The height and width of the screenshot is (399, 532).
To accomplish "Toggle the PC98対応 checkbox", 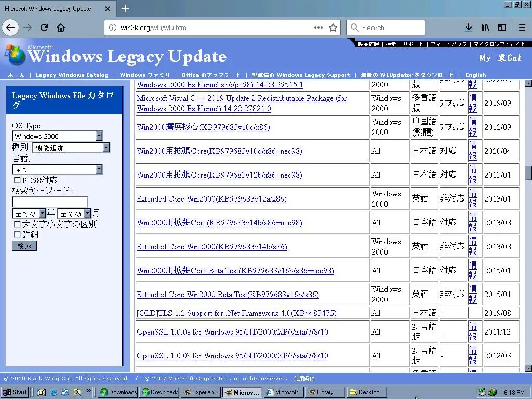I will (17, 180).
